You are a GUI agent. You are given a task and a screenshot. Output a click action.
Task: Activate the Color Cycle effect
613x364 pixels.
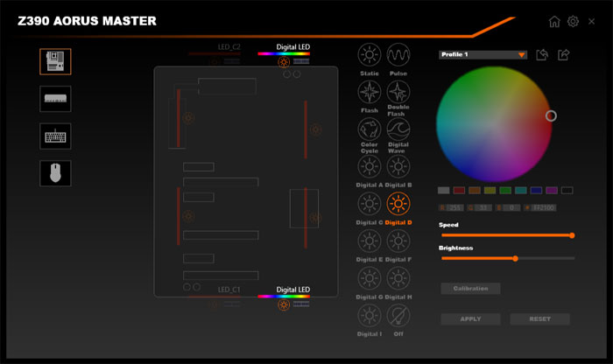(x=369, y=129)
